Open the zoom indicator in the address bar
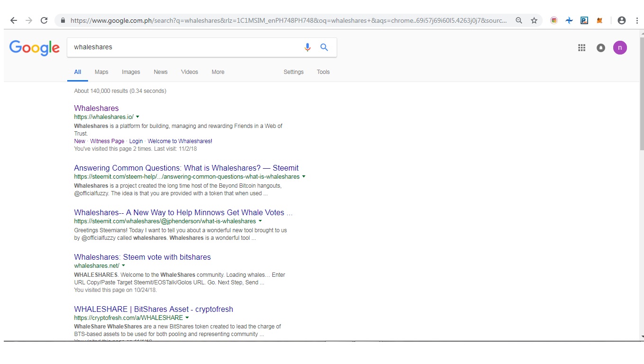The image size is (644, 364). tap(519, 20)
